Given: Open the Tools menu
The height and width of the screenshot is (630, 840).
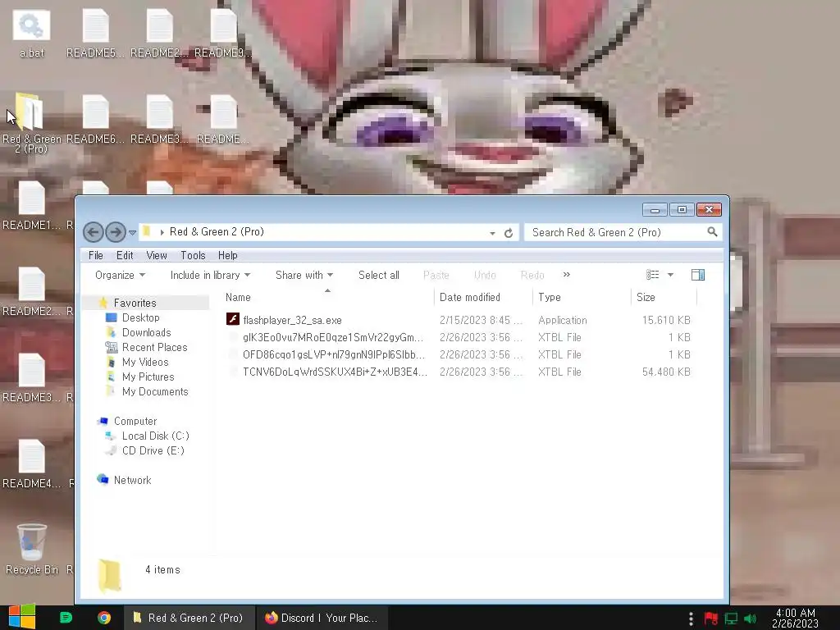Looking at the screenshot, I should (193, 256).
